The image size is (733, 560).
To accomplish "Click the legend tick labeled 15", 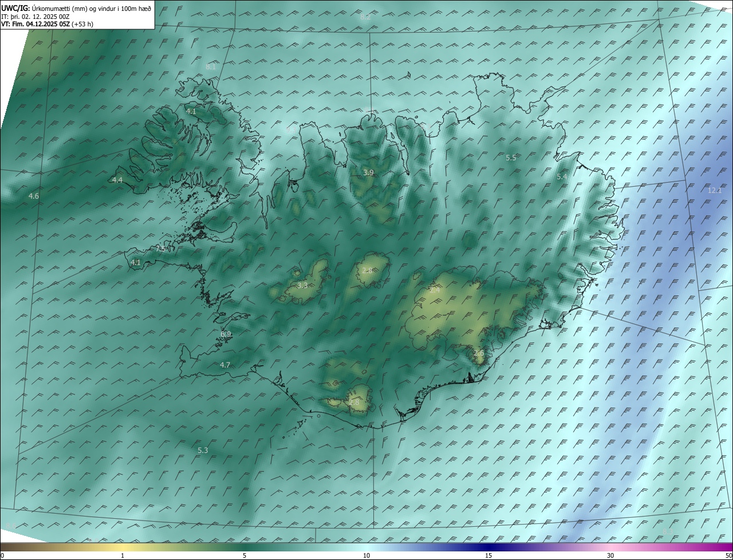I will tap(488, 556).
